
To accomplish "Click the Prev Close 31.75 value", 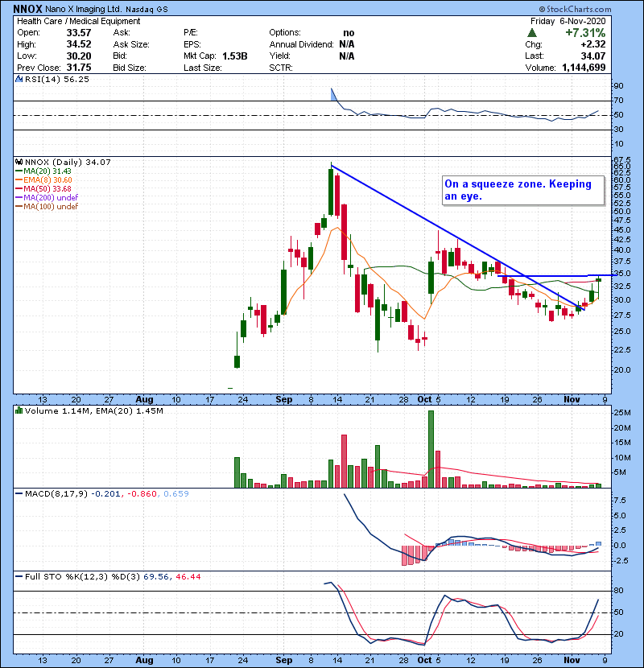I will coord(79,68).
